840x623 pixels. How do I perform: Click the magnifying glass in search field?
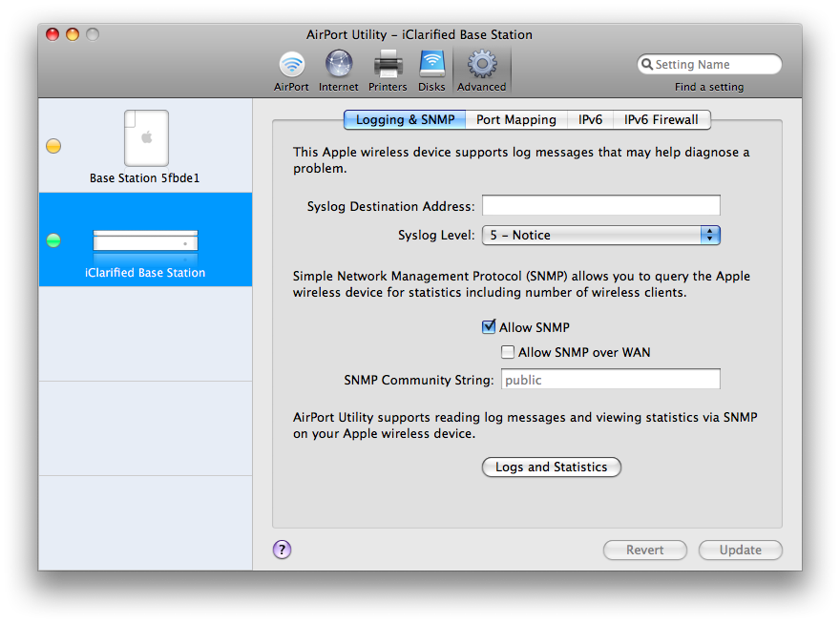[647, 64]
